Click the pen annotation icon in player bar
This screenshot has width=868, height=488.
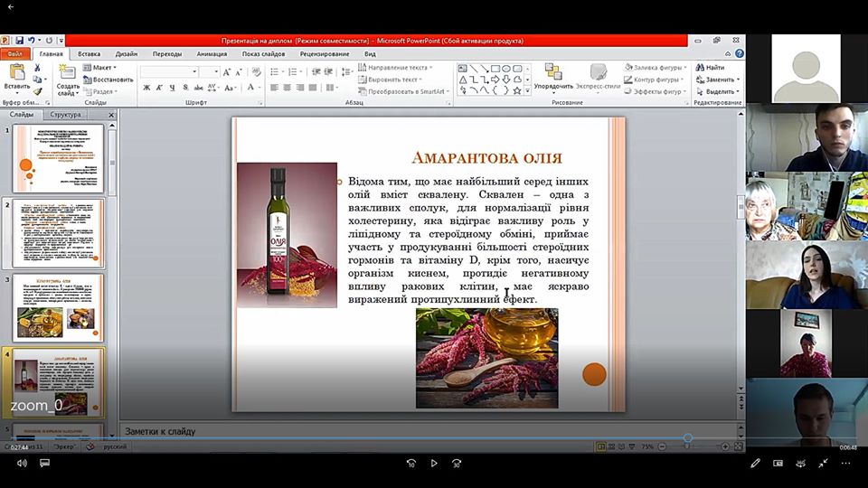pyautogui.click(x=755, y=464)
